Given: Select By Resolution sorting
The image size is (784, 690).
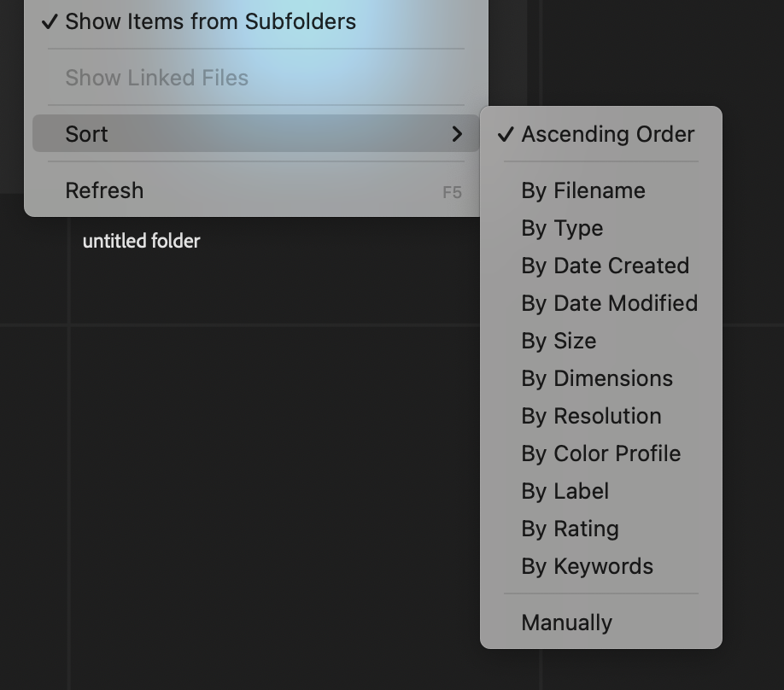Looking at the screenshot, I should pyautogui.click(x=591, y=416).
